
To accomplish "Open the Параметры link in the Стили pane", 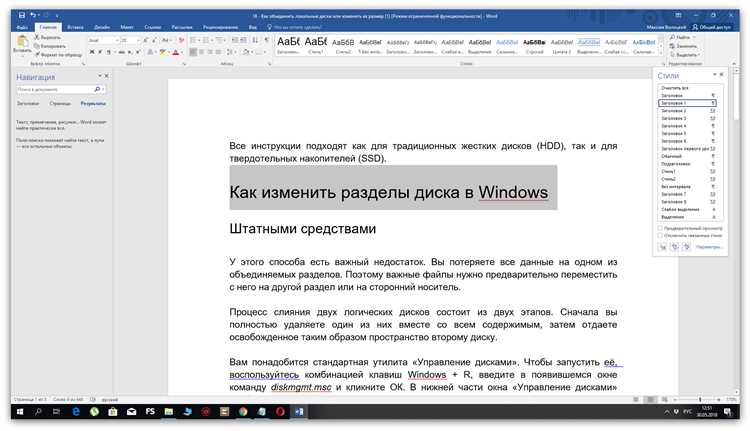I will pyautogui.click(x=709, y=247).
